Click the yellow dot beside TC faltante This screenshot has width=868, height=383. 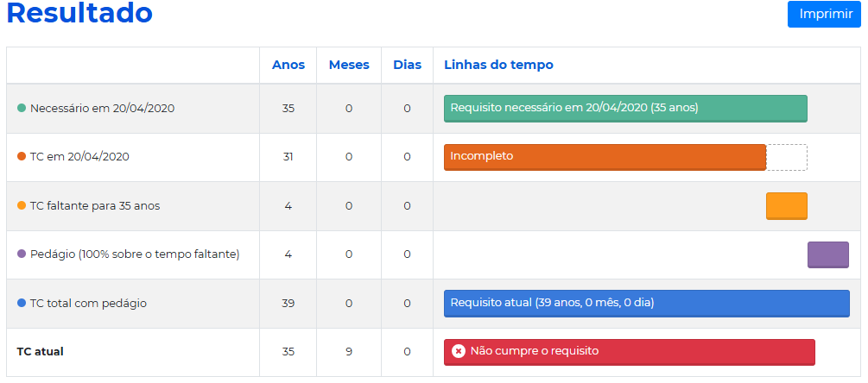coord(22,206)
